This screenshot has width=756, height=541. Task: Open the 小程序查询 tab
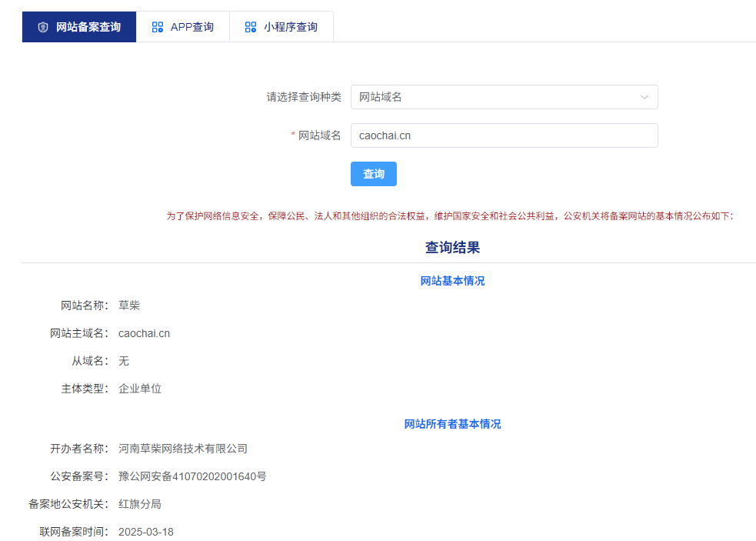pos(281,27)
